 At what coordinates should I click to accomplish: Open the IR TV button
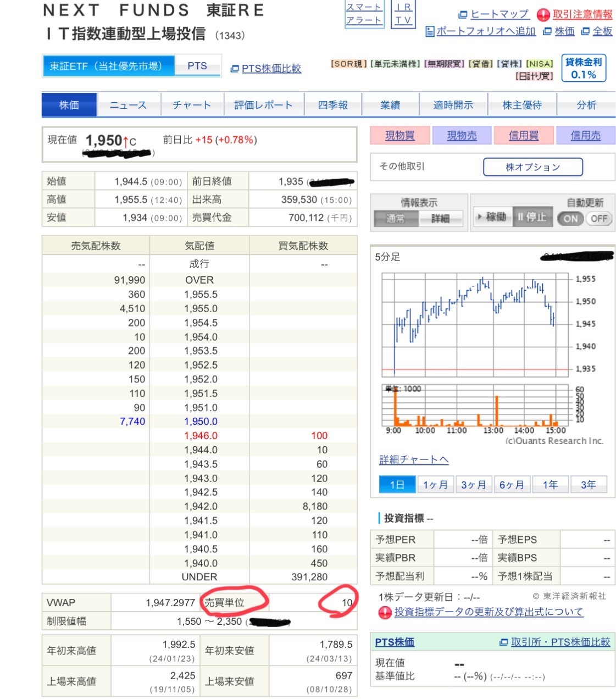pos(403,14)
